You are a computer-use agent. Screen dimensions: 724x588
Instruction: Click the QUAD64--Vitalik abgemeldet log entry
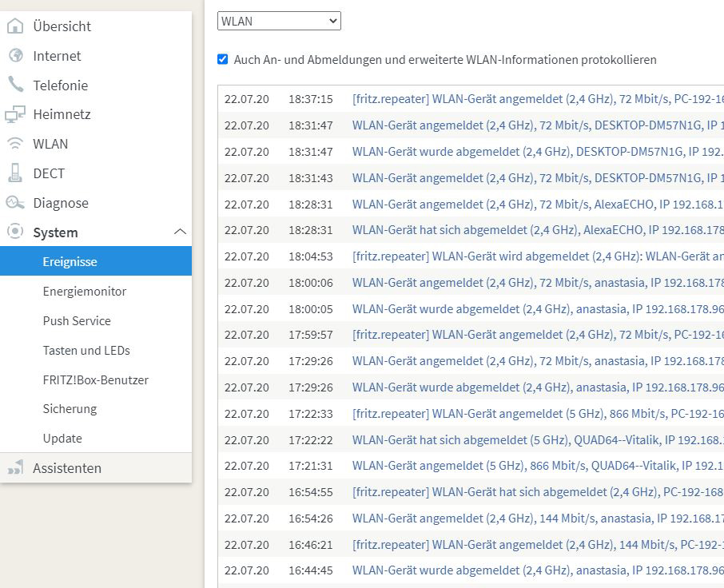[472, 440]
